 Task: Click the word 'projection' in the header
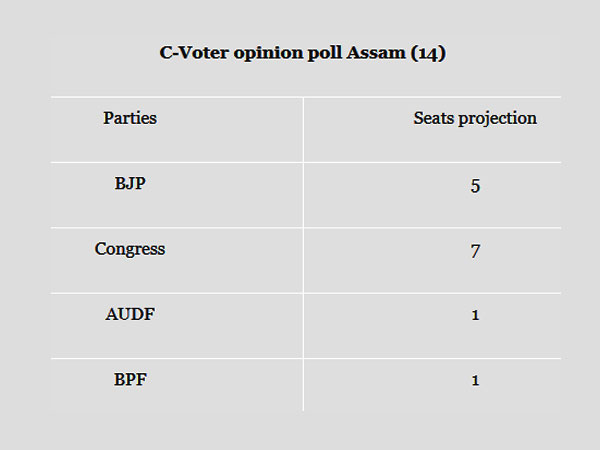[x=498, y=119]
